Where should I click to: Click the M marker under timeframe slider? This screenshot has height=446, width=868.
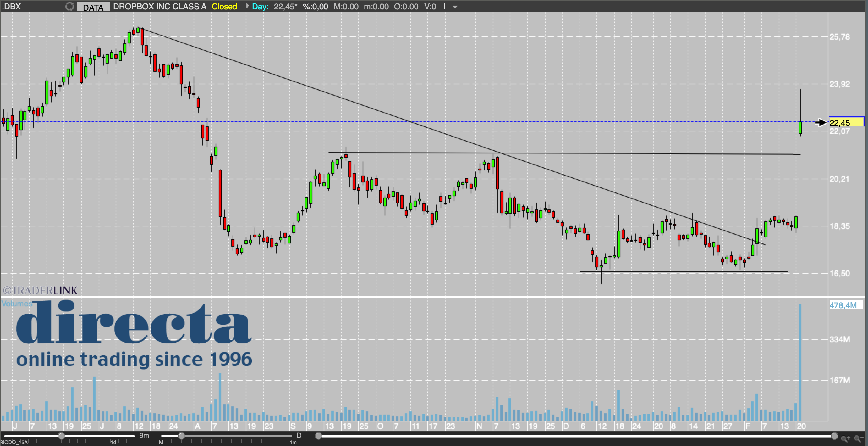point(161,442)
